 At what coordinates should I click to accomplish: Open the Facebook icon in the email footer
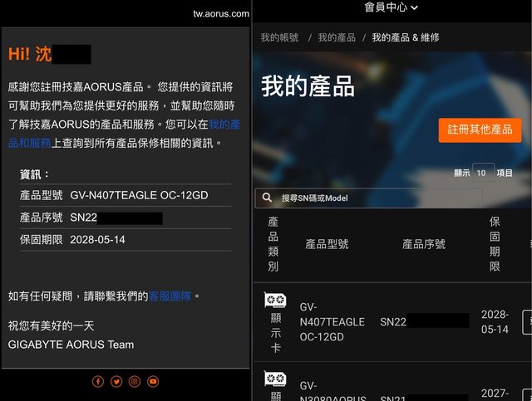point(98,381)
